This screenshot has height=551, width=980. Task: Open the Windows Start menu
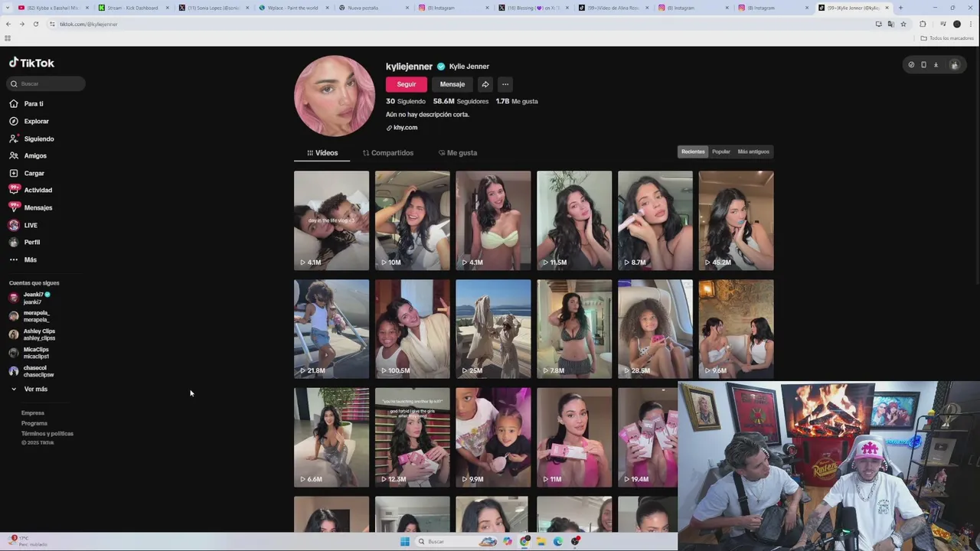coord(404,541)
